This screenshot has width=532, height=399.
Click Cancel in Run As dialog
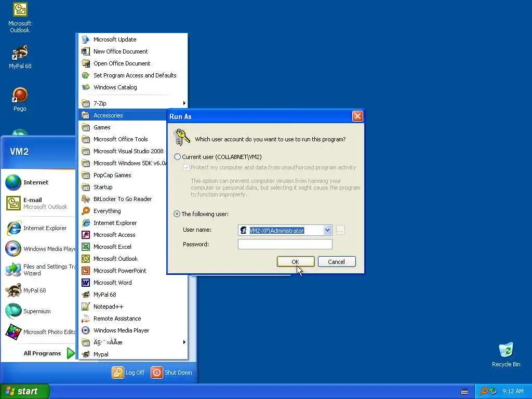337,262
